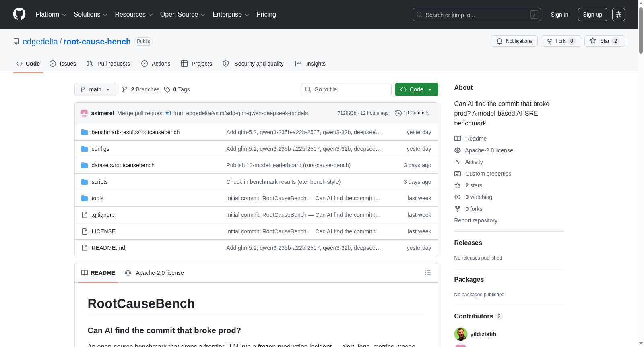Click the pulse icon beside Activity
This screenshot has height=347, width=644.
pos(458,162)
